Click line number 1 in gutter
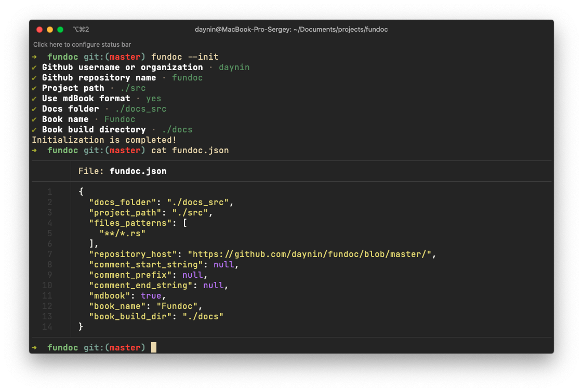The image size is (583, 392). 49,192
